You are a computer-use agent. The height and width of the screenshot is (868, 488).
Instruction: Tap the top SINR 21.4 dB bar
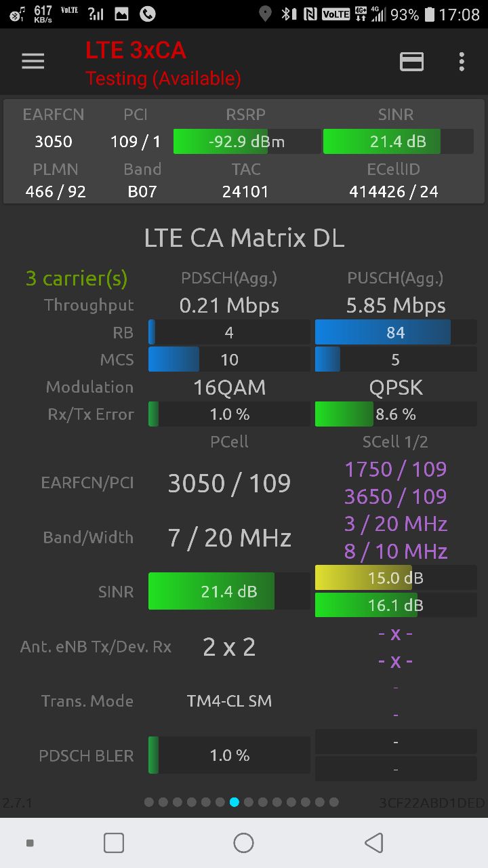click(398, 142)
